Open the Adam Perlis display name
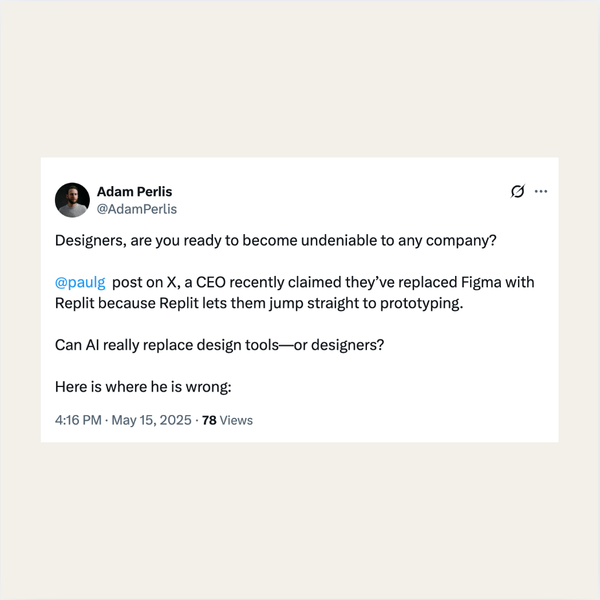The image size is (600, 600). [x=134, y=191]
